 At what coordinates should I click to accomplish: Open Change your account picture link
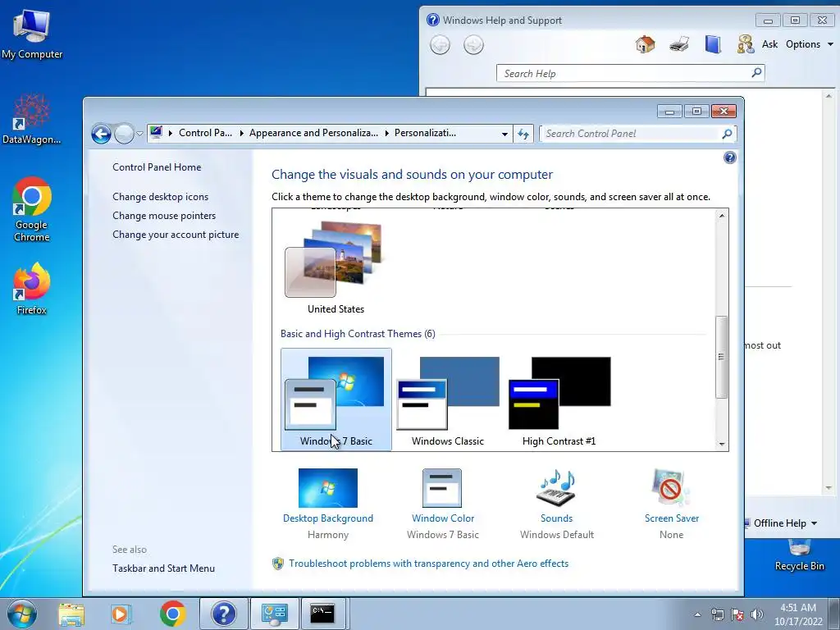176,235
